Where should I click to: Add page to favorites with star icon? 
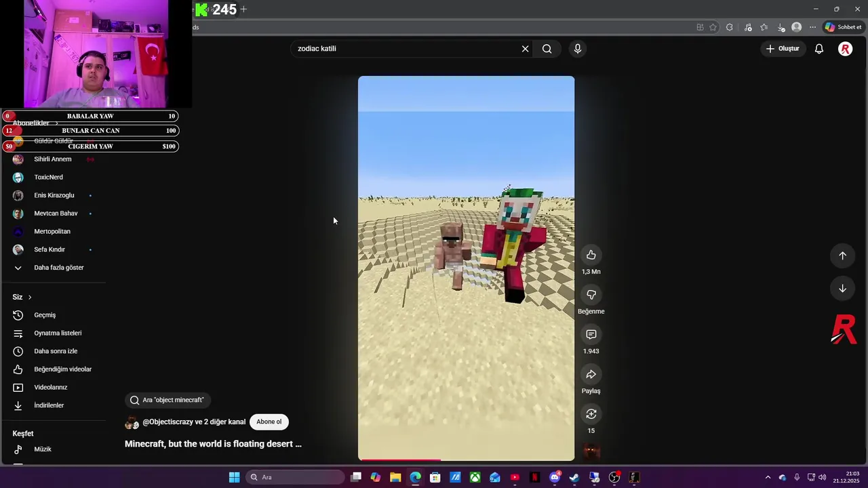(x=713, y=27)
